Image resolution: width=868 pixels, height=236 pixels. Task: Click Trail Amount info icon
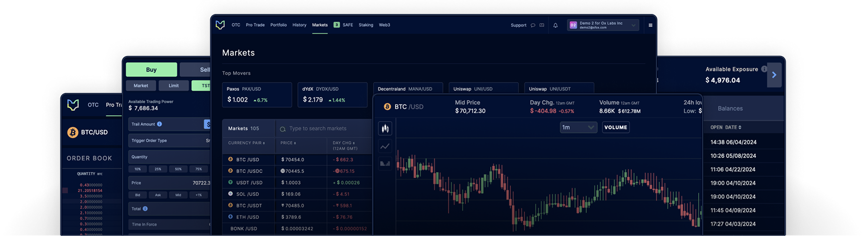[x=159, y=124]
